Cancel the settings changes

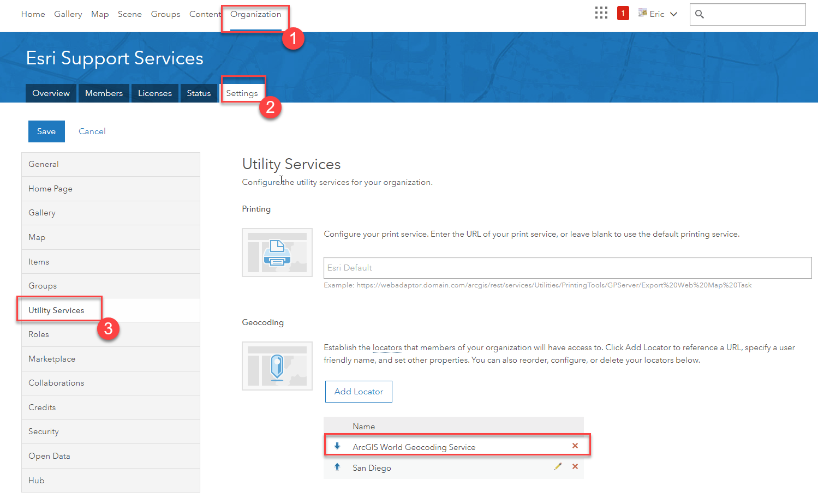[92, 131]
